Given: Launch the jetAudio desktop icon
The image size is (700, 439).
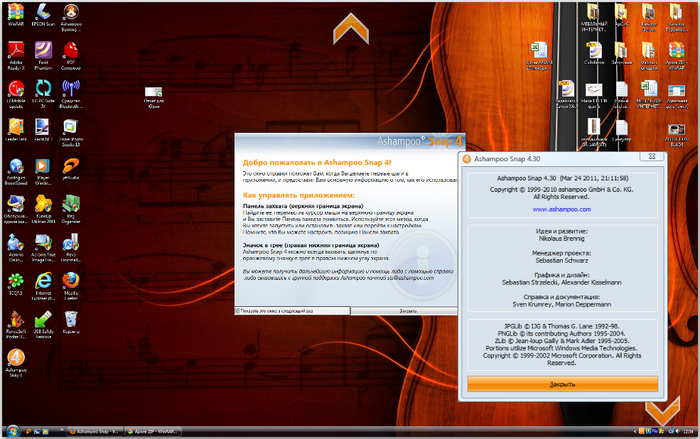Looking at the screenshot, I should click(71, 168).
